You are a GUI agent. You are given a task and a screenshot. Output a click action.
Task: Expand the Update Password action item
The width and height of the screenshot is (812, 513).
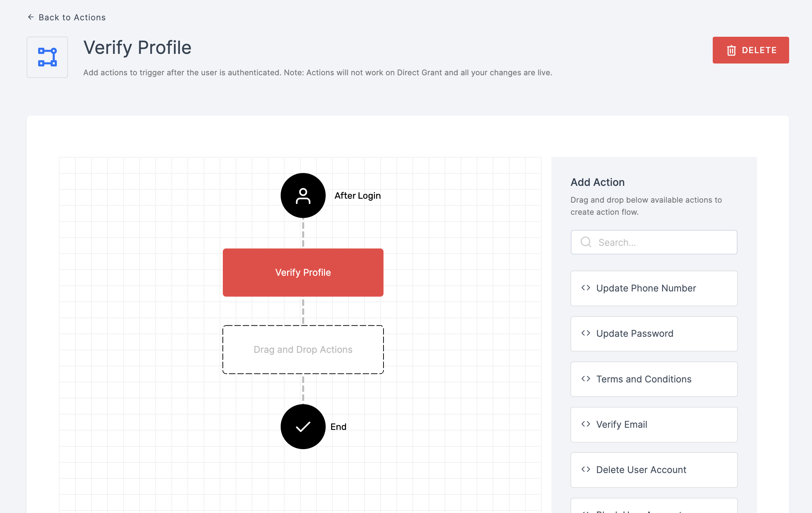[586, 333]
